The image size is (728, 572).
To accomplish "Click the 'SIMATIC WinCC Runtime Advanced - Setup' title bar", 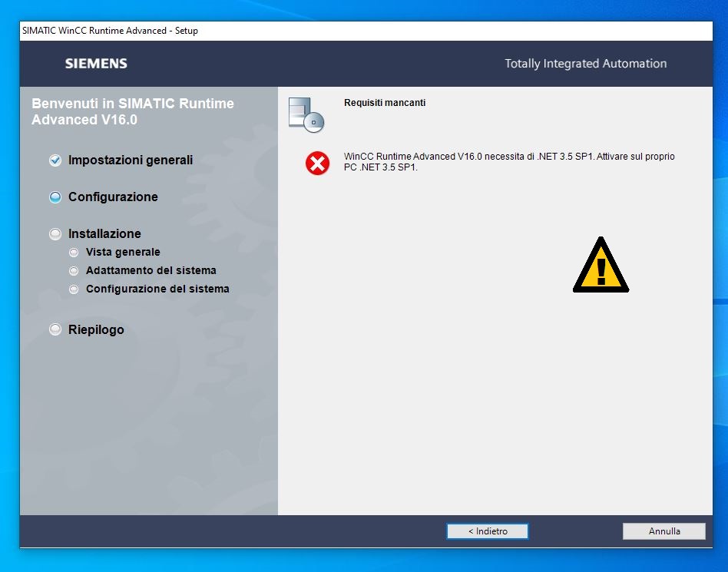I will [366, 31].
